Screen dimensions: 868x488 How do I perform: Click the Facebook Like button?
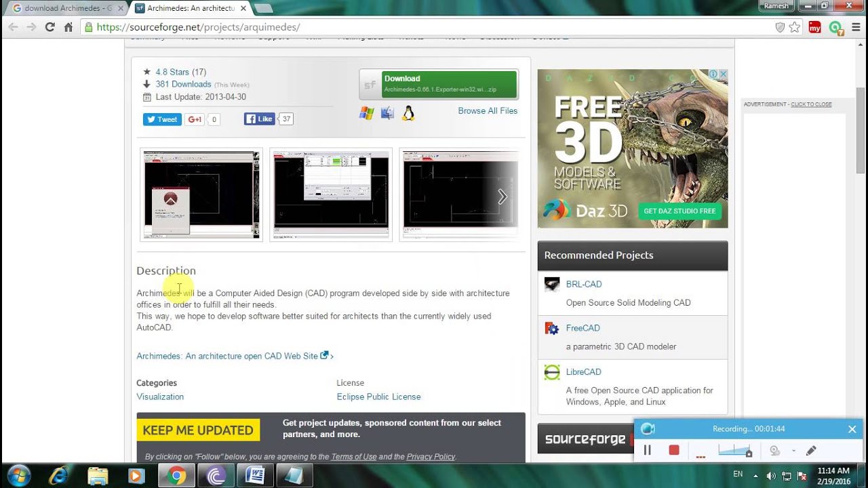260,119
